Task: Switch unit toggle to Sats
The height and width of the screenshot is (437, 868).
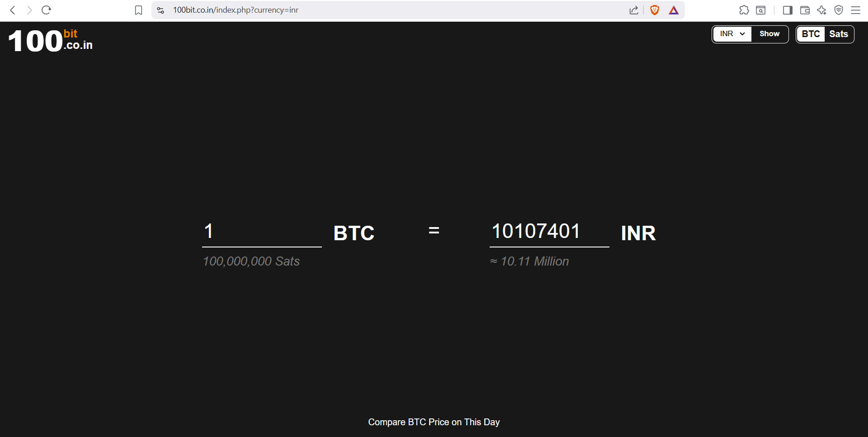Action: [839, 34]
